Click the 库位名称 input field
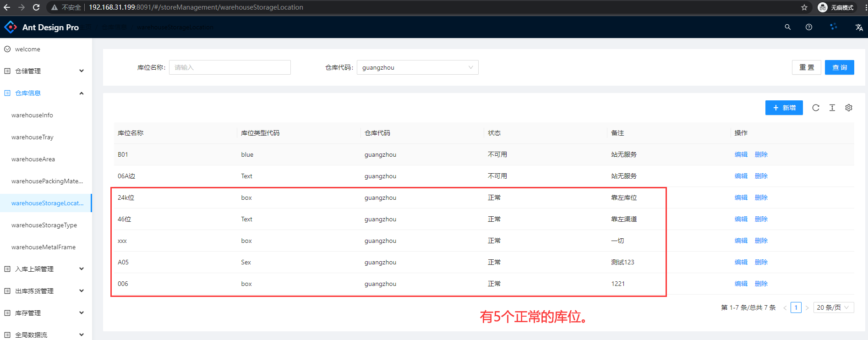The height and width of the screenshot is (340, 868). click(x=229, y=67)
